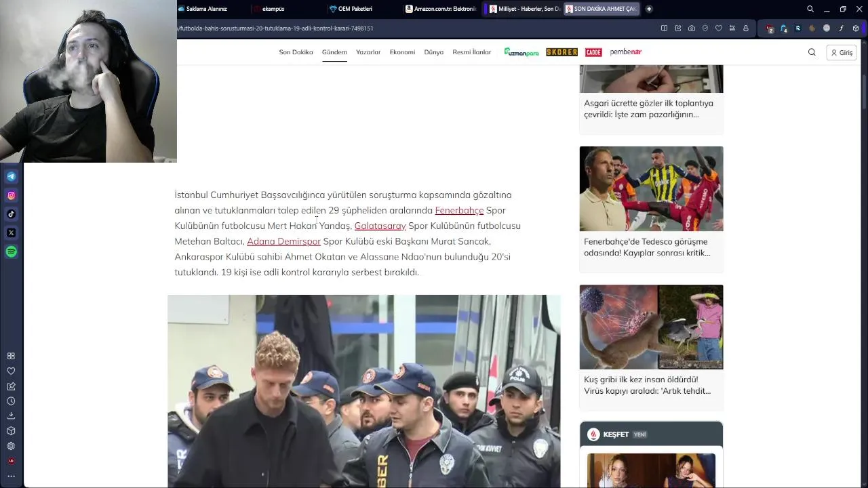Open 'Son Dakika' in site navigation
Viewport: 868px width, 488px height.
296,52
